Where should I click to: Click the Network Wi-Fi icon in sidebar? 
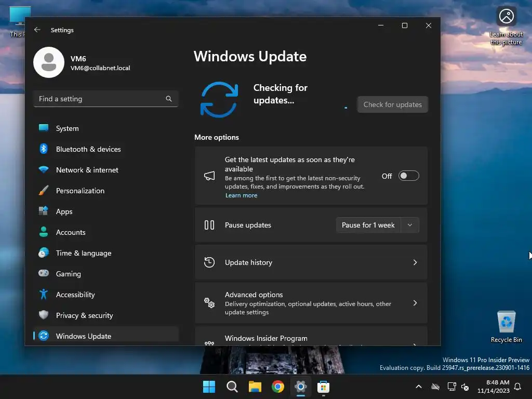pyautogui.click(x=44, y=169)
